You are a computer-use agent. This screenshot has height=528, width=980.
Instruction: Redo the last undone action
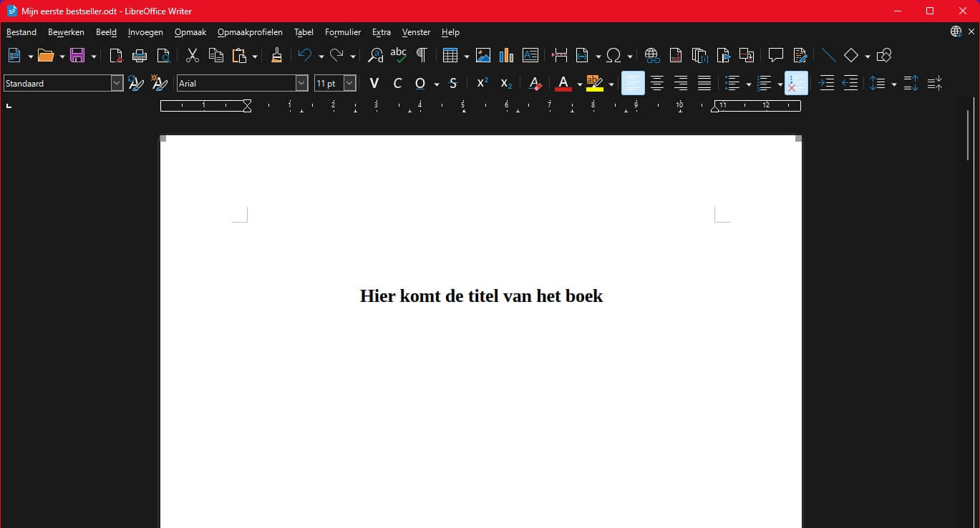coord(336,55)
